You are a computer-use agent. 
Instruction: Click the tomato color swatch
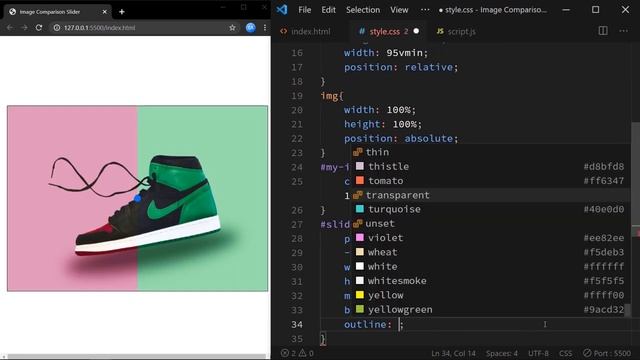pos(360,180)
